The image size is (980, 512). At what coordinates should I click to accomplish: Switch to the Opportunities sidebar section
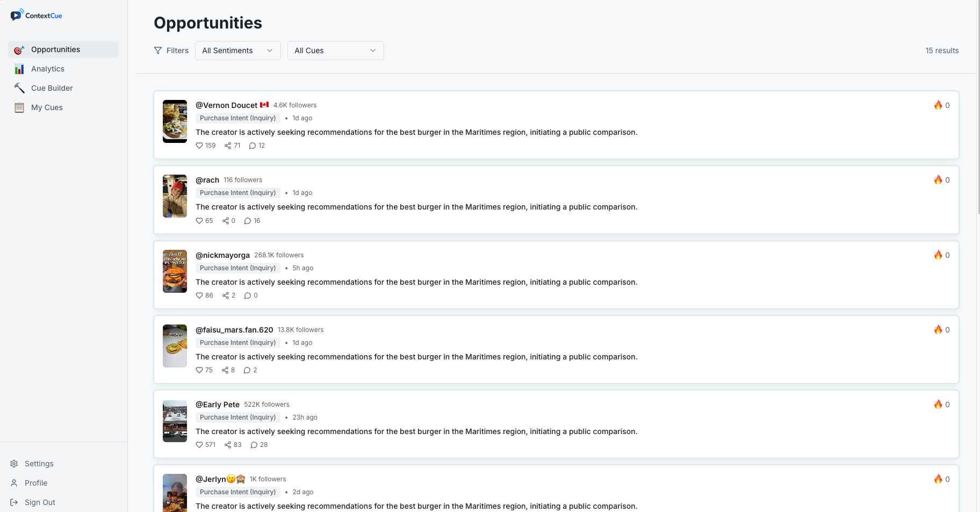click(x=56, y=49)
